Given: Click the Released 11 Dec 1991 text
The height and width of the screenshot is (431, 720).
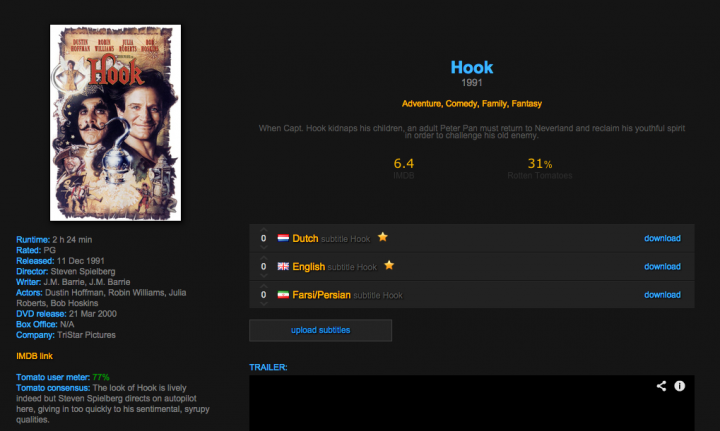Looking at the screenshot, I should pos(60,261).
